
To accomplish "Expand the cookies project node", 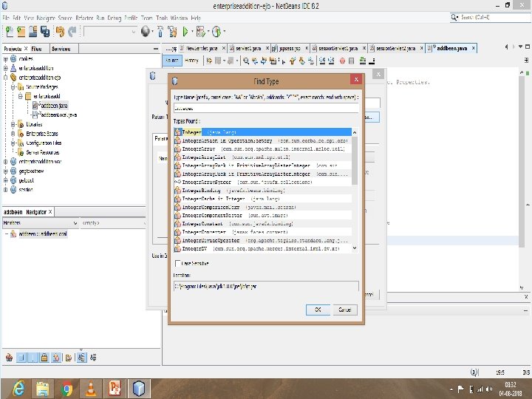I will (x=5, y=59).
